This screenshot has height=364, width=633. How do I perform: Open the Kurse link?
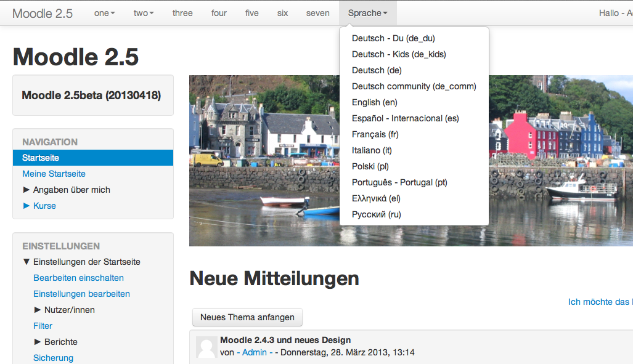[x=44, y=206]
